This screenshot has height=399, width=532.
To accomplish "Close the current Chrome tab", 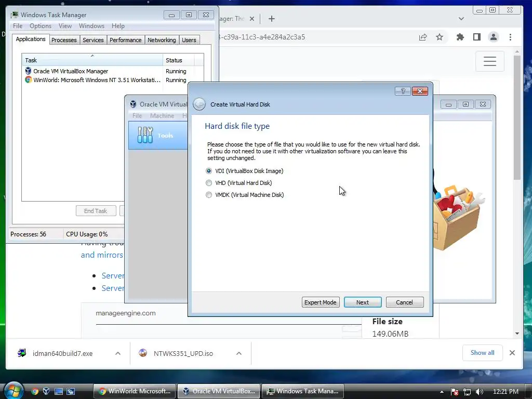I will point(252,19).
